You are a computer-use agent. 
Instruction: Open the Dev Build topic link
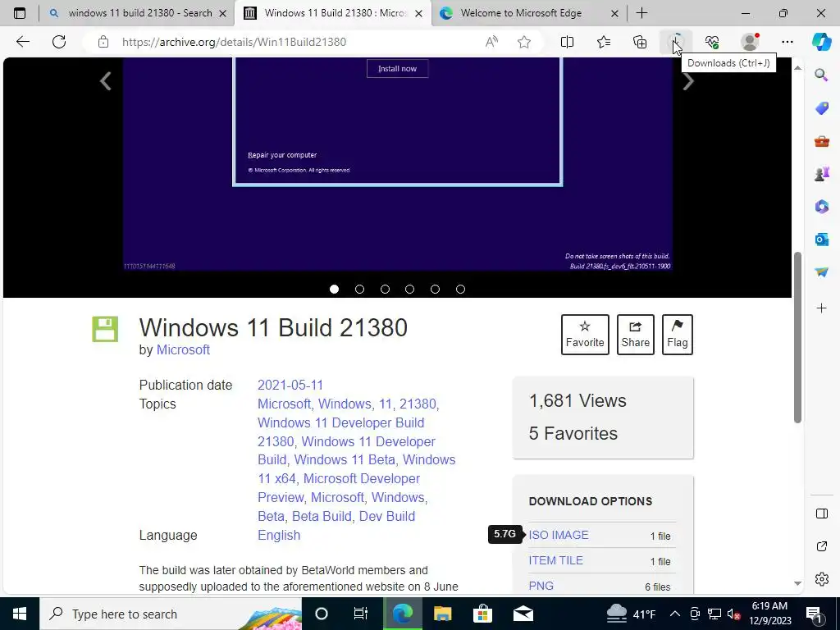tap(387, 517)
